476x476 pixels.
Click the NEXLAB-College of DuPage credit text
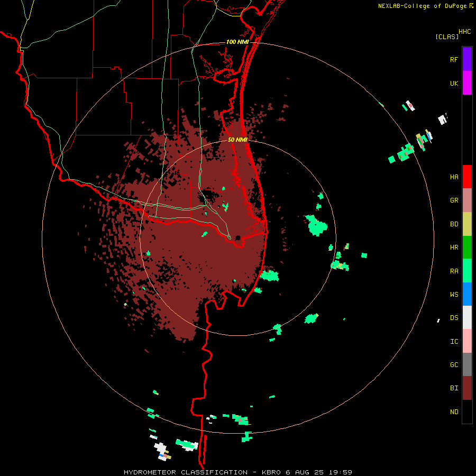point(422,6)
